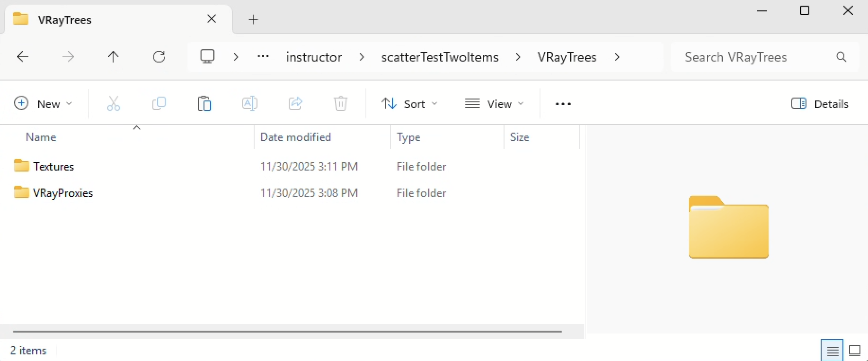The width and height of the screenshot is (868, 361).
Task: Click the This PC monitor icon
Action: [x=207, y=57]
